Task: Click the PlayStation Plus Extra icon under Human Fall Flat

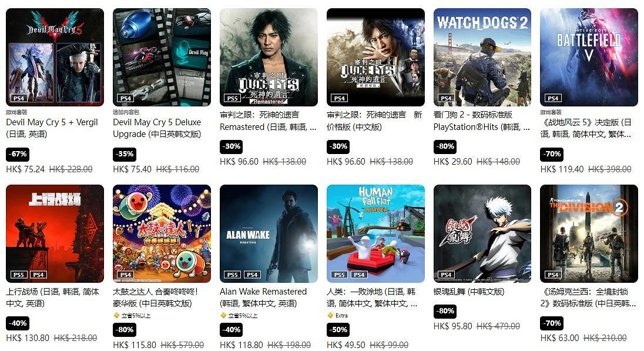Action: click(330, 316)
